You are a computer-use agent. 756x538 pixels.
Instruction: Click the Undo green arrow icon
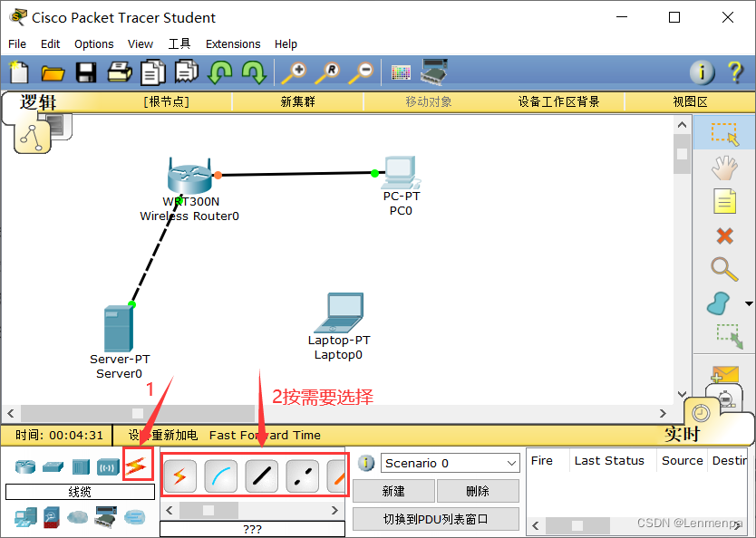click(x=220, y=72)
